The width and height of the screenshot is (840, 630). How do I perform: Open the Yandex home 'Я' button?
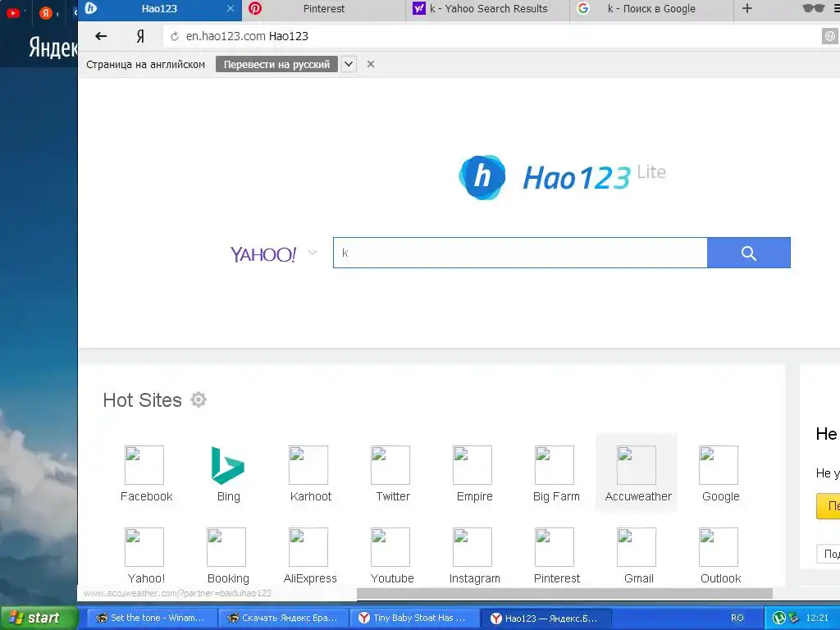click(x=140, y=36)
